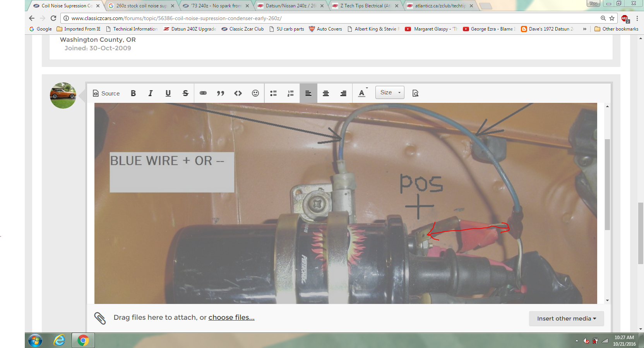Center align the text
The height and width of the screenshot is (348, 644).
326,93
